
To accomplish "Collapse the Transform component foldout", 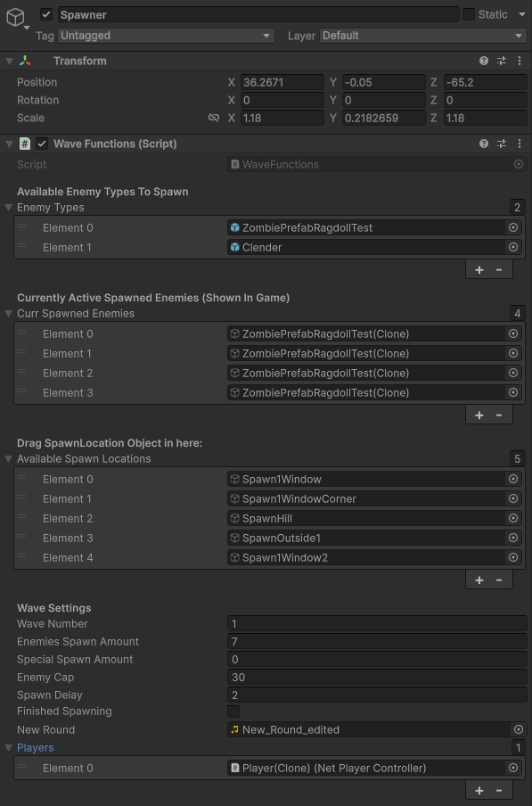I will click(x=9, y=61).
